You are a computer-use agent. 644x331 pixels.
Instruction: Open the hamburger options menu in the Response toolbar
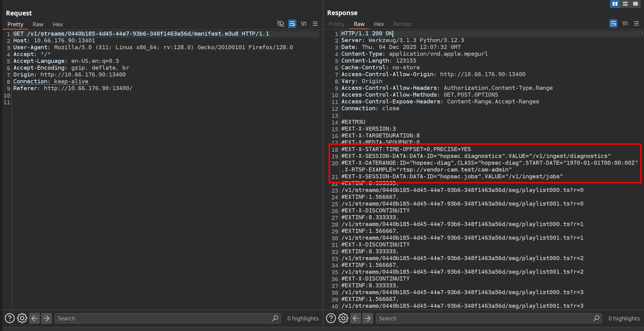[636, 23]
